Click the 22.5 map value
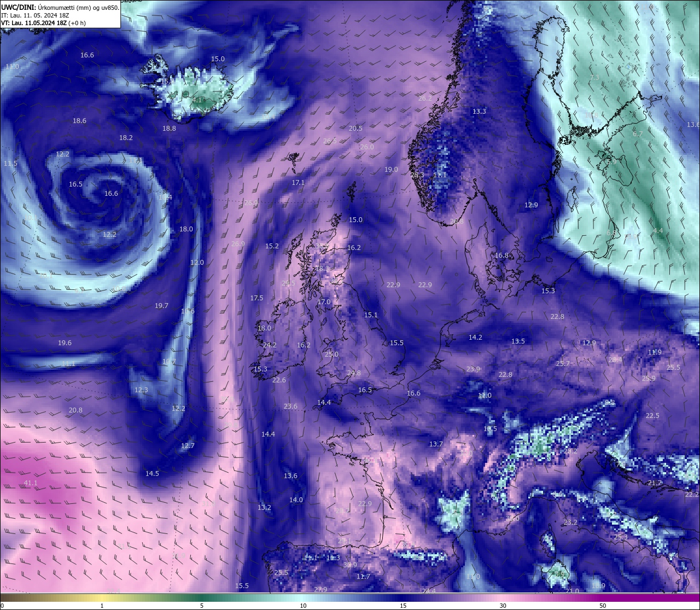The height and width of the screenshot is (610, 700). pyautogui.click(x=652, y=416)
